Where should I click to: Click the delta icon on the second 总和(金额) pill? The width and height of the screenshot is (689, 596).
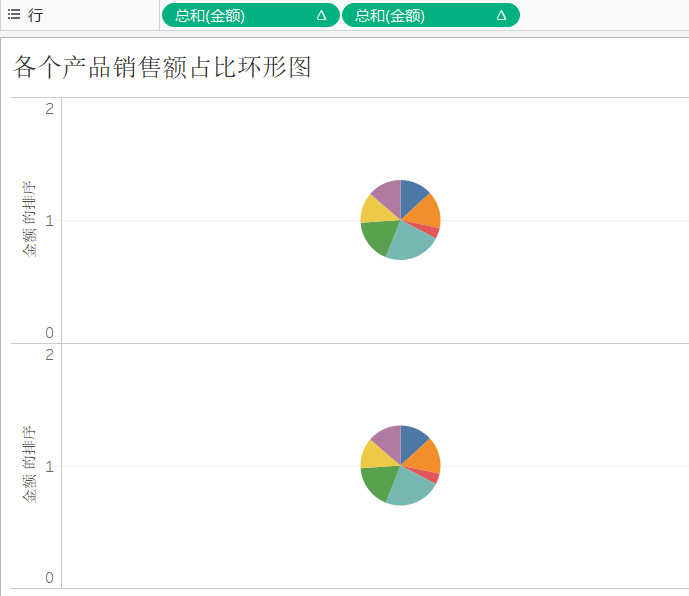pos(501,15)
